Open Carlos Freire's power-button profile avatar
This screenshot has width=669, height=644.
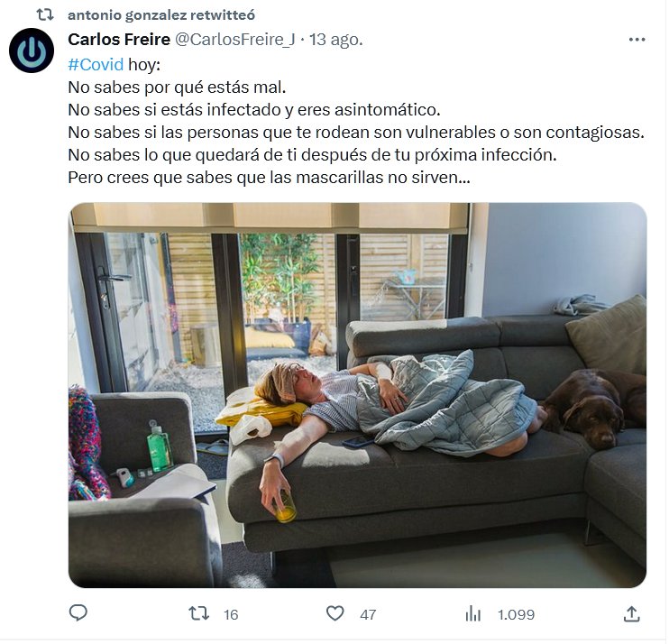click(32, 51)
